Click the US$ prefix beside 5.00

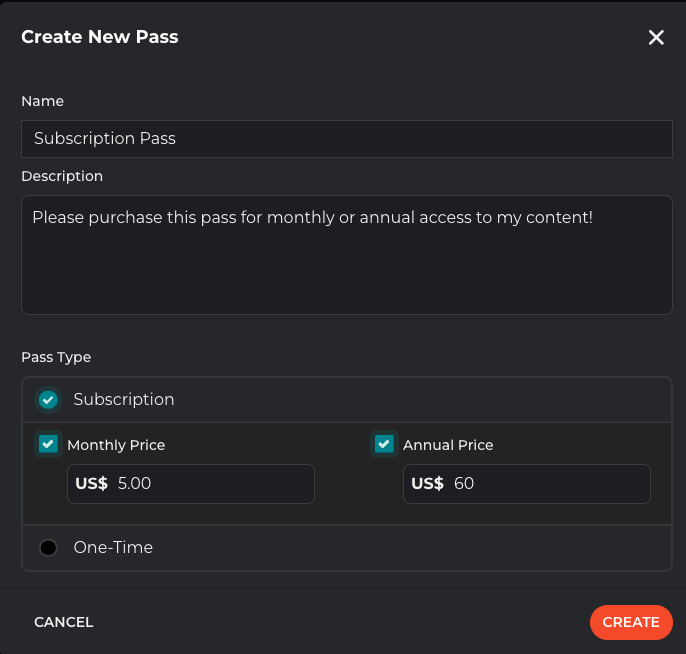pos(91,484)
